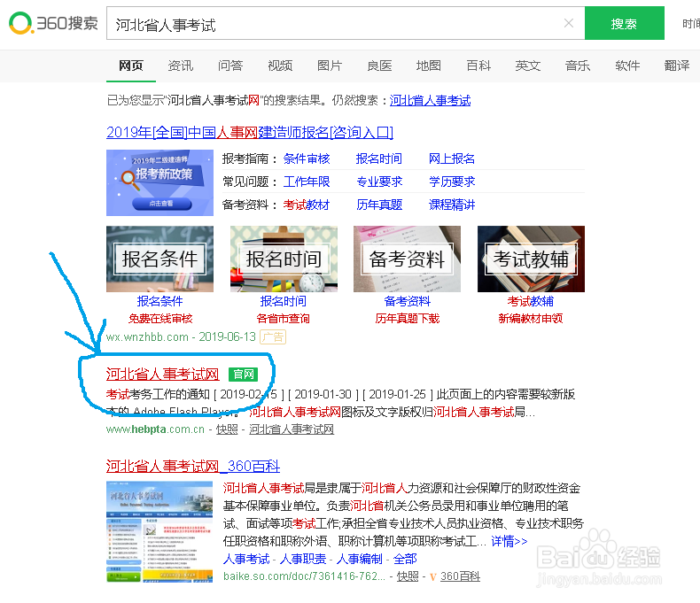Click the 报考新政策 ad banner image
Screen dimensions: 700x603
pyautogui.click(x=159, y=183)
